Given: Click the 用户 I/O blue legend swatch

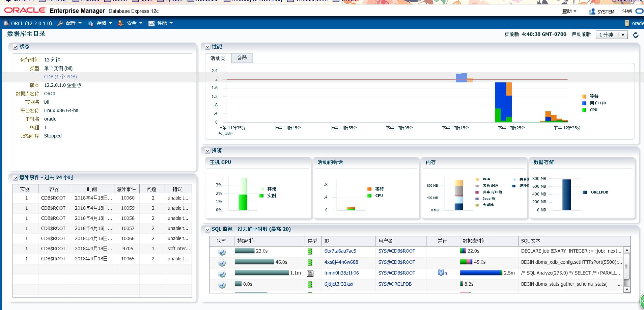Looking at the screenshot, I should pos(584,103).
